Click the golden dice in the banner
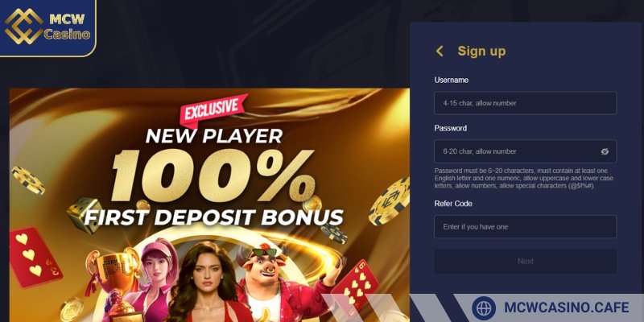This screenshot has width=644, height=322. coord(85,214)
